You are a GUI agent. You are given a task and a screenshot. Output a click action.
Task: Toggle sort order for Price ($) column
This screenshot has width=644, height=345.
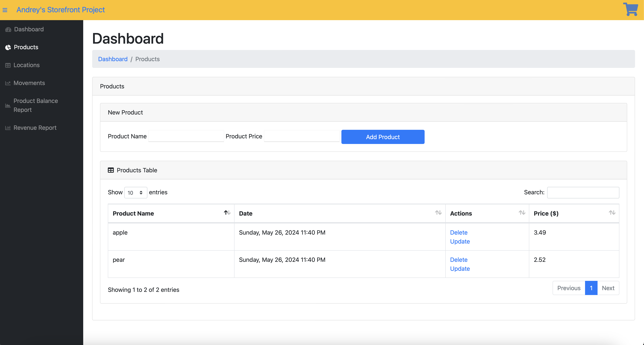(x=612, y=213)
